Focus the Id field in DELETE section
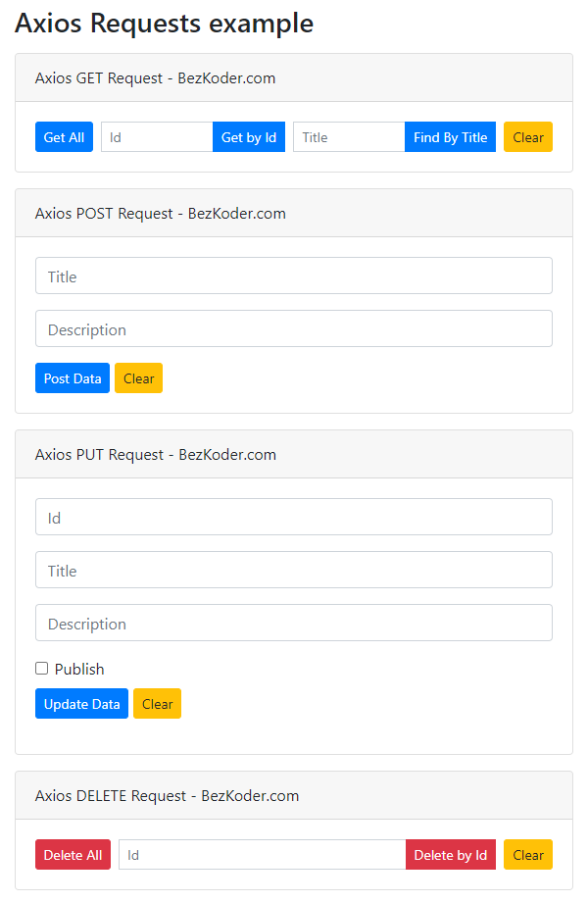The height and width of the screenshot is (902, 588). 263,854
